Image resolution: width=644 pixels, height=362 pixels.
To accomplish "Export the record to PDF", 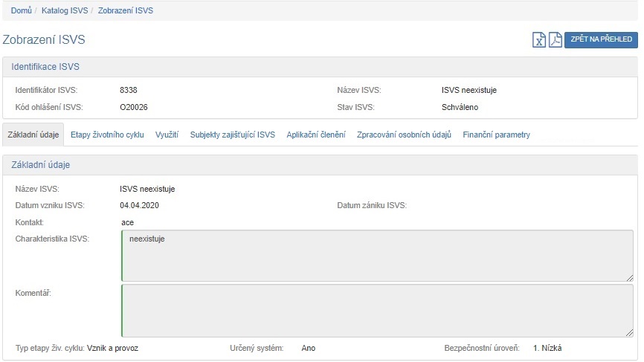I will pyautogui.click(x=555, y=40).
